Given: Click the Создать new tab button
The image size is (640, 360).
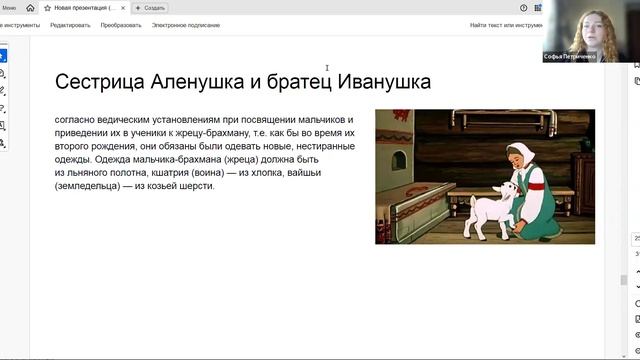Looking at the screenshot, I should (x=150, y=8).
